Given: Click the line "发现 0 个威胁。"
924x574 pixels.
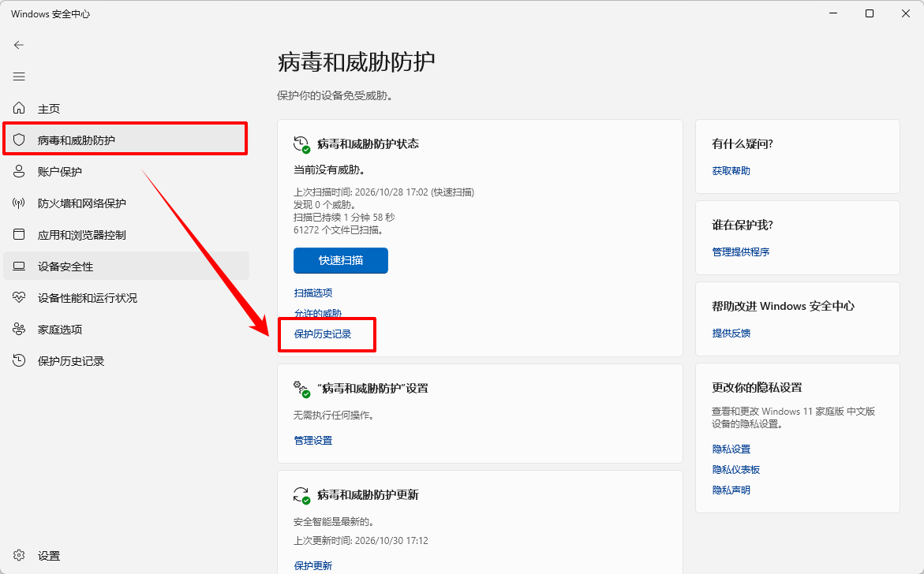Looking at the screenshot, I should [324, 205].
